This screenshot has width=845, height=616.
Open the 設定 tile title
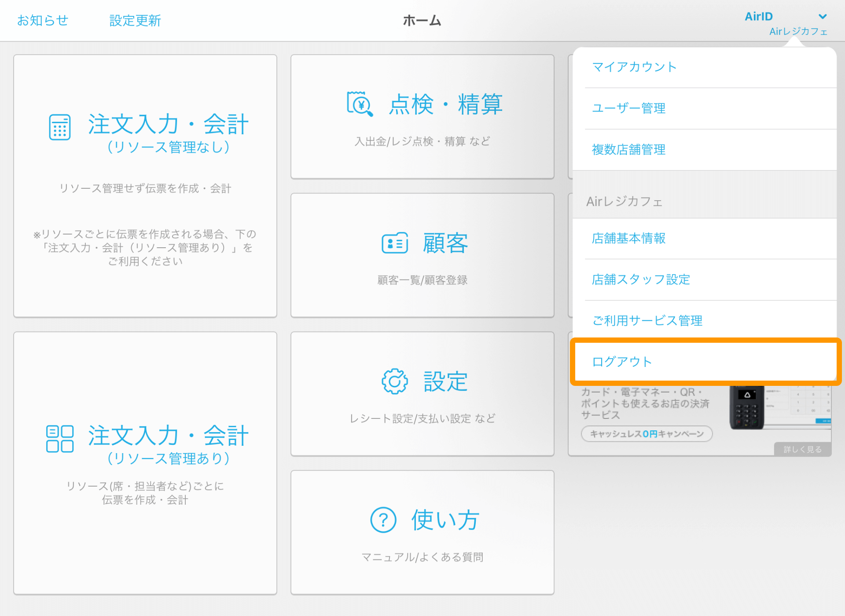pos(445,381)
